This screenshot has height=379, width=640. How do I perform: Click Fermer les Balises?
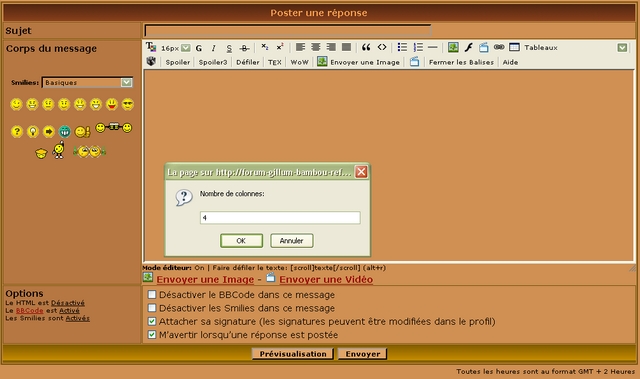pos(461,62)
